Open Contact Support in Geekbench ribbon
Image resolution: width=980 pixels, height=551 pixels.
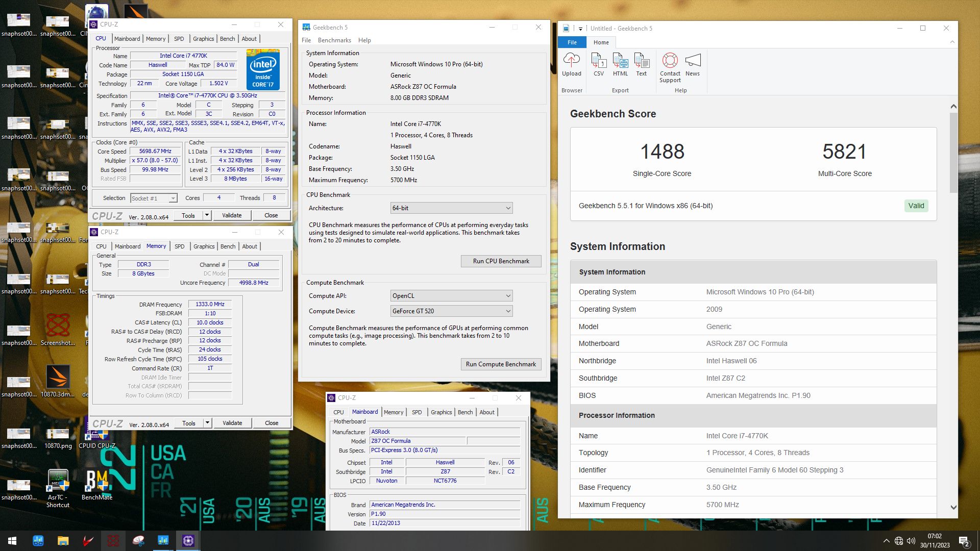coord(670,68)
